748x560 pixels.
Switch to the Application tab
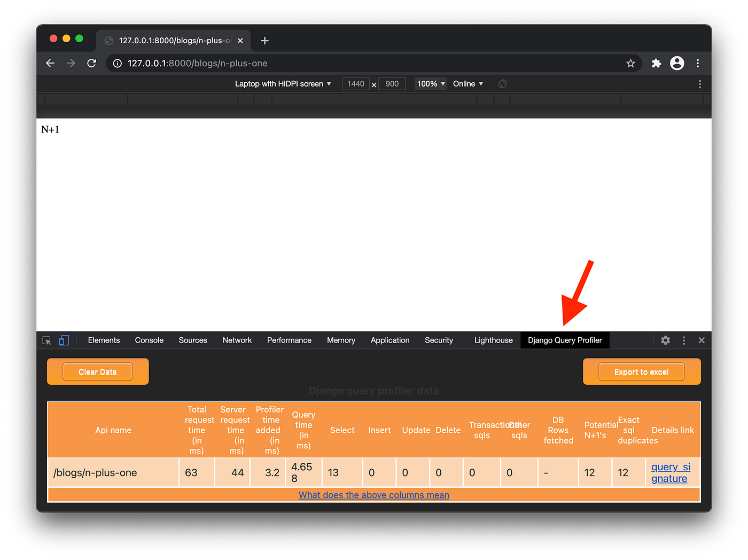click(x=390, y=340)
